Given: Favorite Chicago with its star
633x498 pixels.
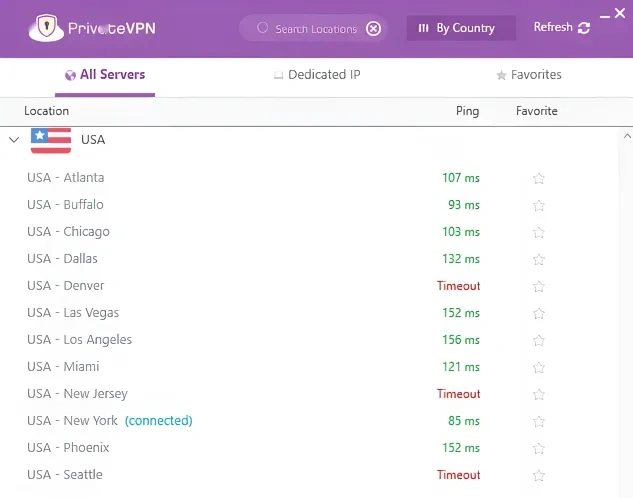Looking at the screenshot, I should click(x=539, y=232).
